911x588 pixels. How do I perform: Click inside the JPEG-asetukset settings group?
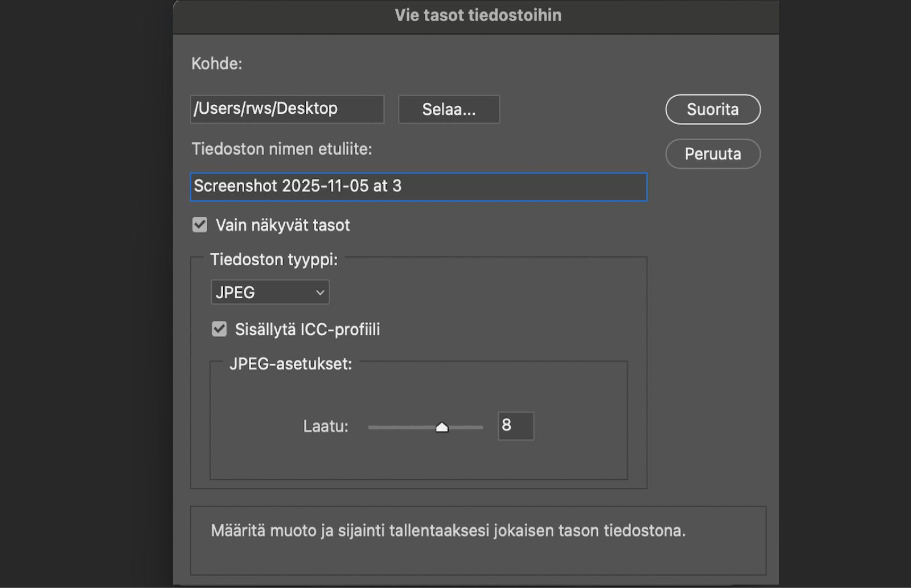point(418,455)
